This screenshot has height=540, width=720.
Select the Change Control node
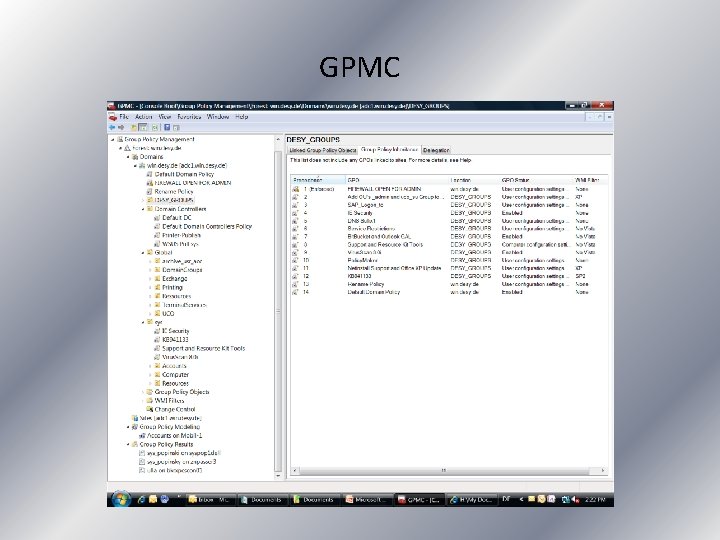(175, 409)
